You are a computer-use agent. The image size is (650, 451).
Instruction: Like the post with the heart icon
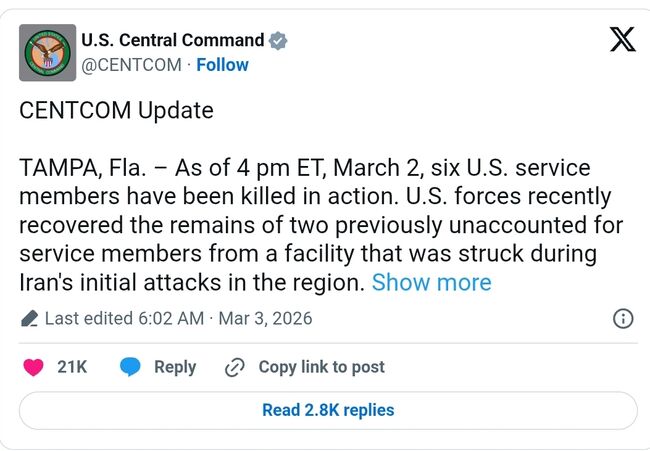tap(33, 367)
